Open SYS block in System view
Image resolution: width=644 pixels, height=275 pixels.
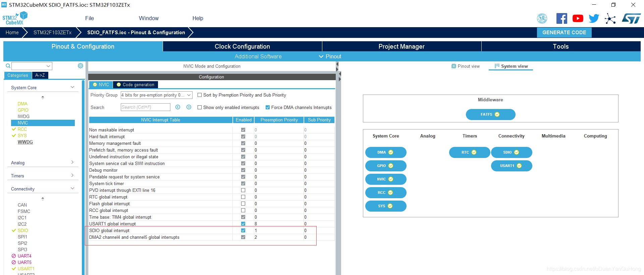click(386, 206)
